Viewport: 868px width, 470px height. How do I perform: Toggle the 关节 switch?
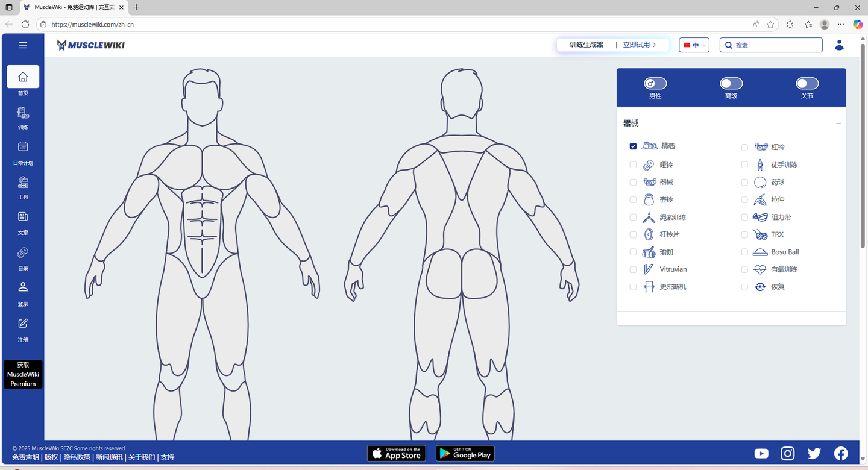pos(807,83)
